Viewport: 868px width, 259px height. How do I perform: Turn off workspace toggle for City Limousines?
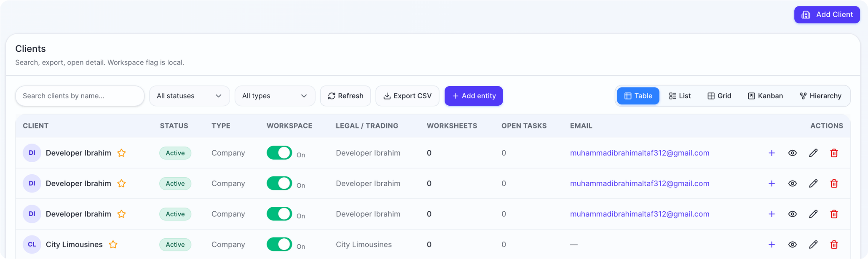click(279, 244)
